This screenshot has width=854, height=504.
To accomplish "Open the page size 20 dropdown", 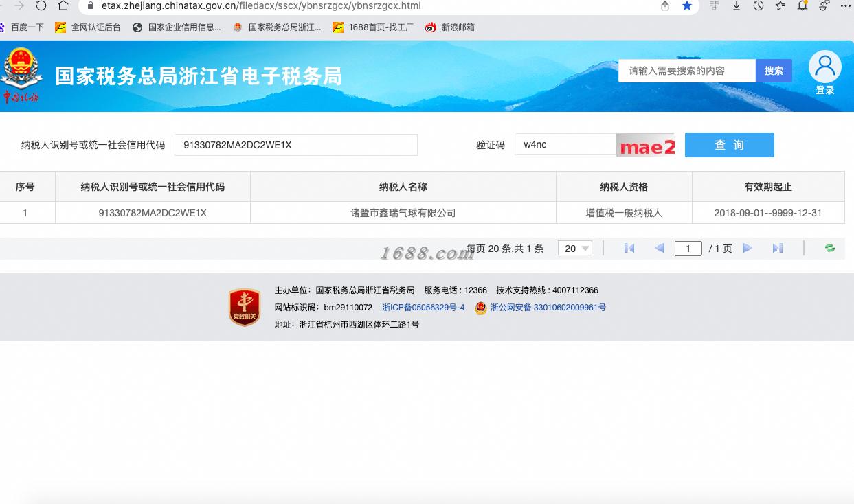I will click(x=575, y=249).
